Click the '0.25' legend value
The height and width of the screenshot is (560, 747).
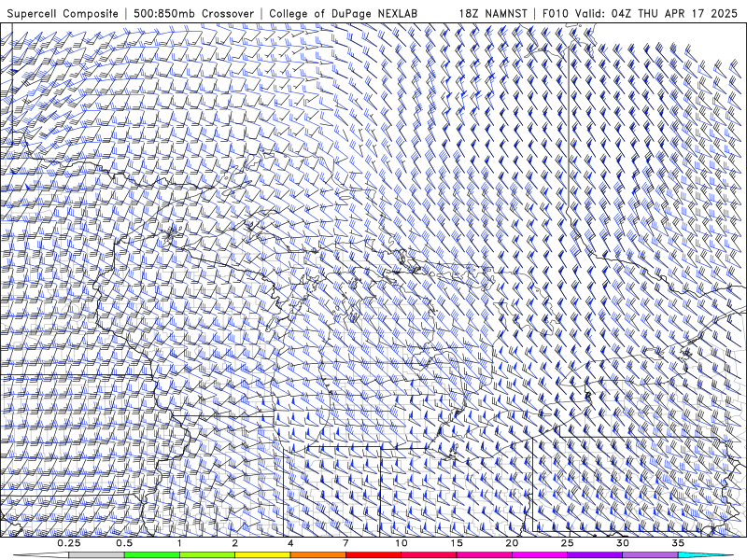(x=68, y=543)
